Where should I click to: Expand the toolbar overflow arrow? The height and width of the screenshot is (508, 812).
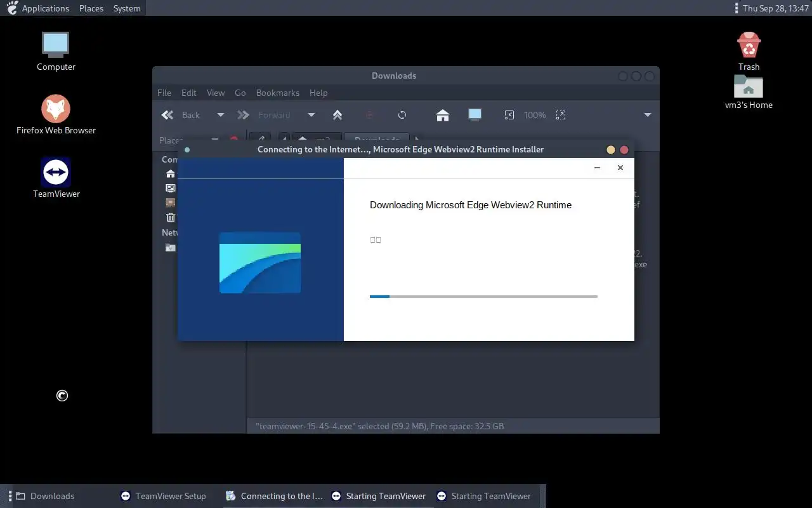coord(648,115)
